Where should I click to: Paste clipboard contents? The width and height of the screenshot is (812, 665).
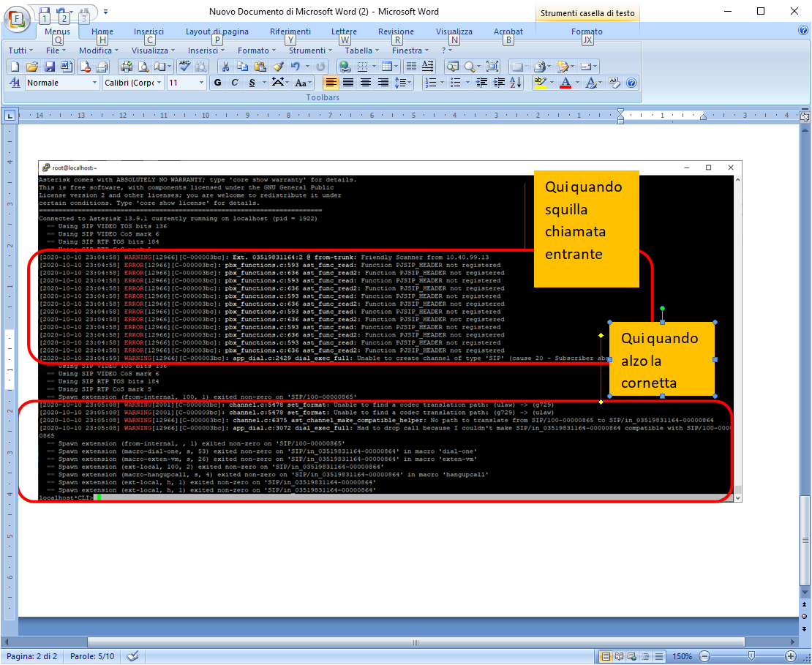point(260,67)
